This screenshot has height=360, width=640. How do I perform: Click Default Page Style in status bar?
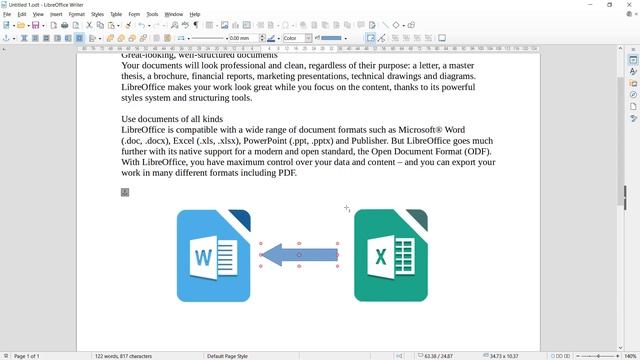pos(227,356)
